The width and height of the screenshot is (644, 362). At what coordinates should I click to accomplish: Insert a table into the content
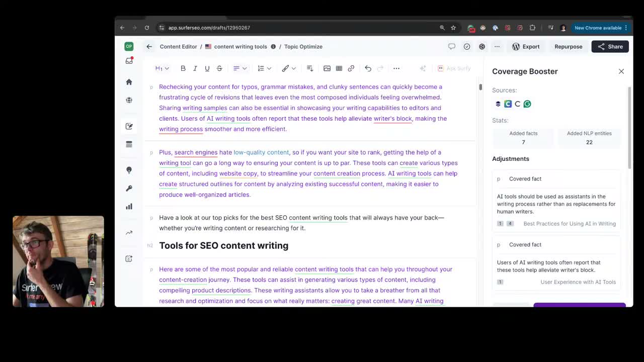[x=339, y=68]
